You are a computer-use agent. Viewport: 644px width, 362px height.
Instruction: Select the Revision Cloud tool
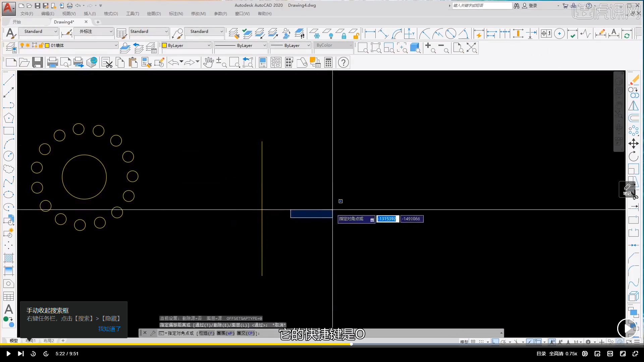[9, 169]
